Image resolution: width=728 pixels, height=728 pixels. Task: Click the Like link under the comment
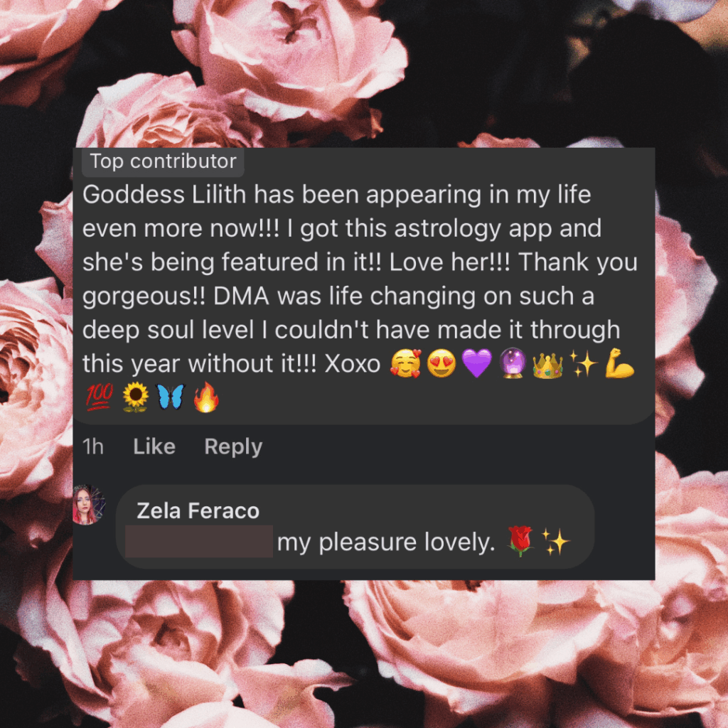[154, 446]
